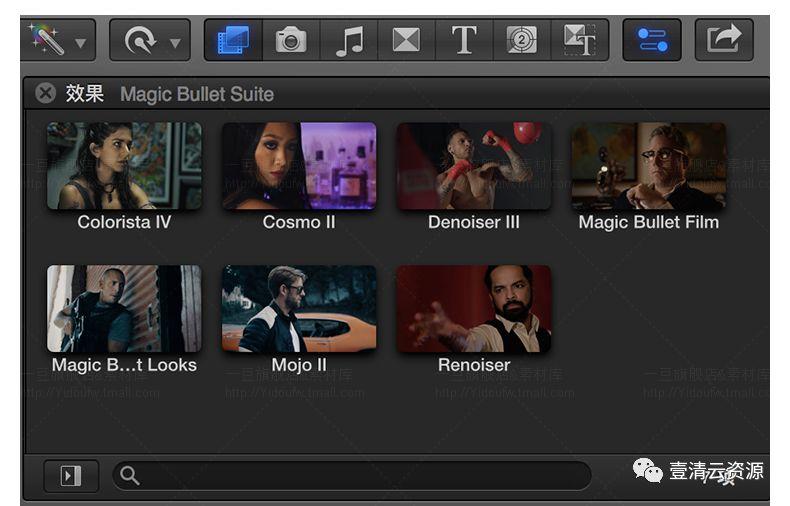
Task: Open the Transitions browser icon
Action: click(x=406, y=40)
